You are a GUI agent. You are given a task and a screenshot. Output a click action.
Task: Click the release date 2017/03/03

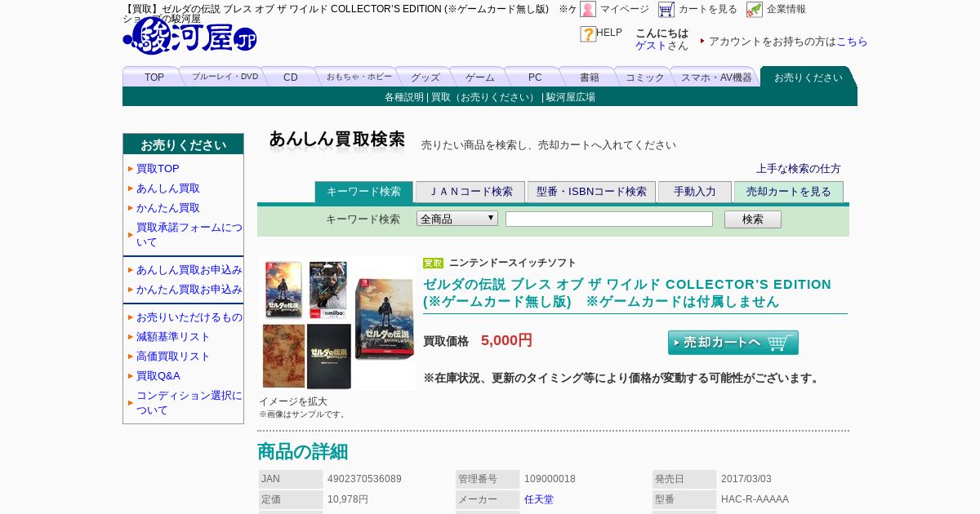coord(746,479)
